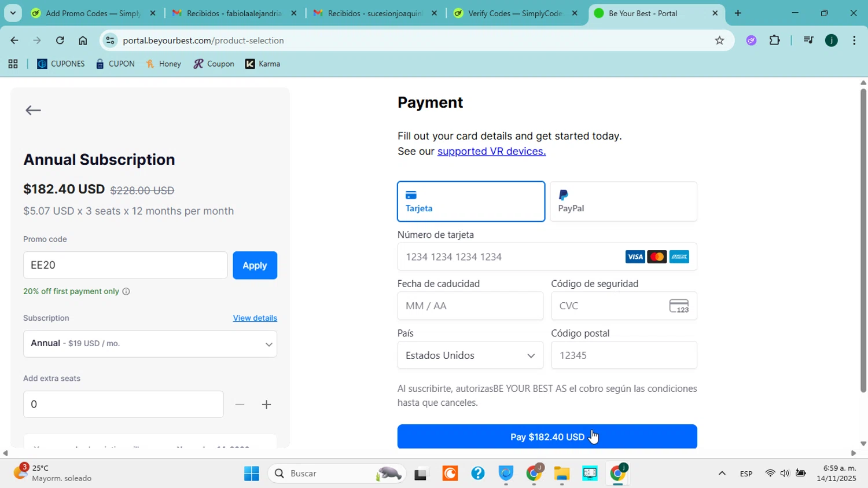Click the American Express logo

679,257
